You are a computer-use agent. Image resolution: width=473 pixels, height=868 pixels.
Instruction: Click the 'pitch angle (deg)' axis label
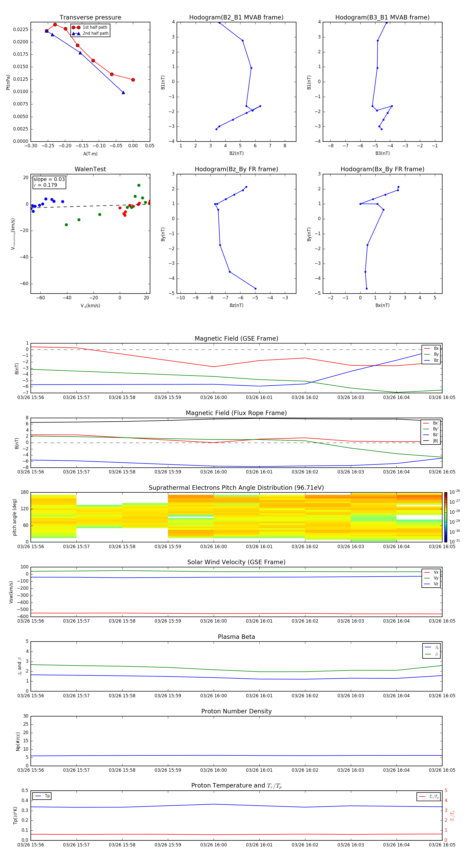(x=14, y=517)
